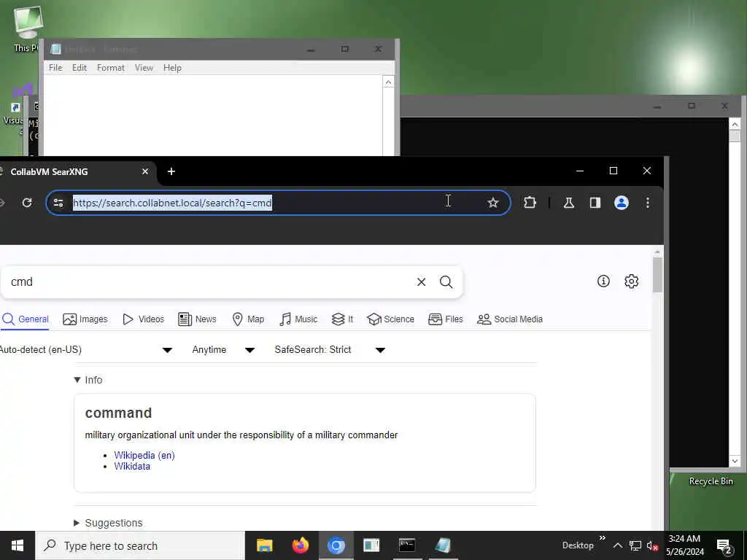747x560 pixels.
Task: Open Chrome Labs flask icon
Action: [x=568, y=203]
